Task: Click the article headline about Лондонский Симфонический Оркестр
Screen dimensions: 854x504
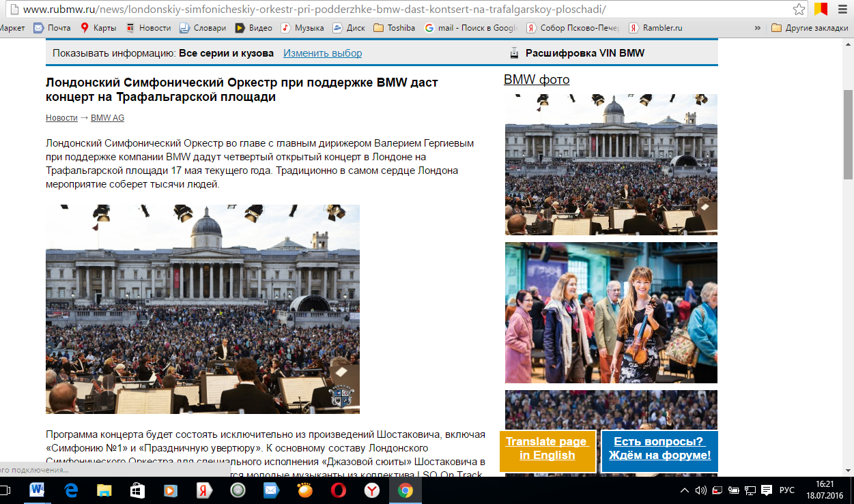Action: [242, 89]
